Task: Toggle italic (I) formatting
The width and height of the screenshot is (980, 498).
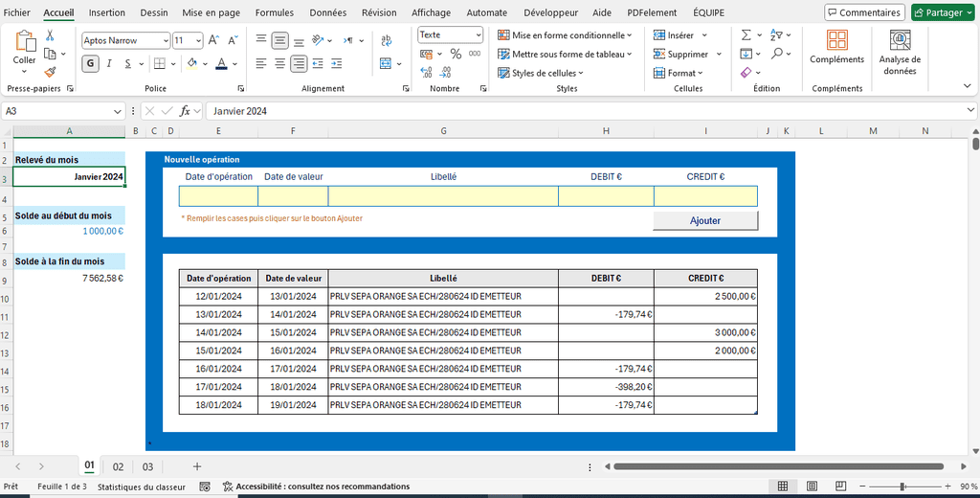Action: (x=110, y=63)
